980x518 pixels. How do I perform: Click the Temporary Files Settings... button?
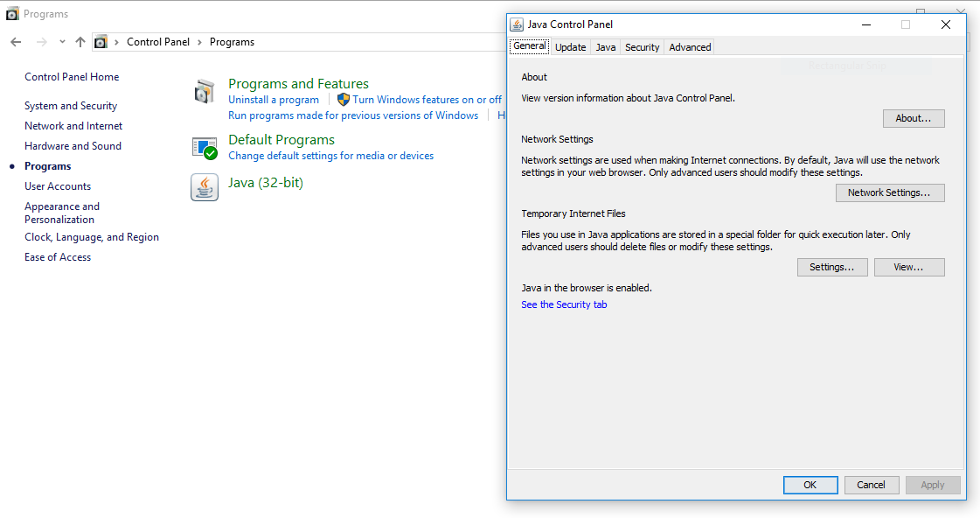(832, 267)
